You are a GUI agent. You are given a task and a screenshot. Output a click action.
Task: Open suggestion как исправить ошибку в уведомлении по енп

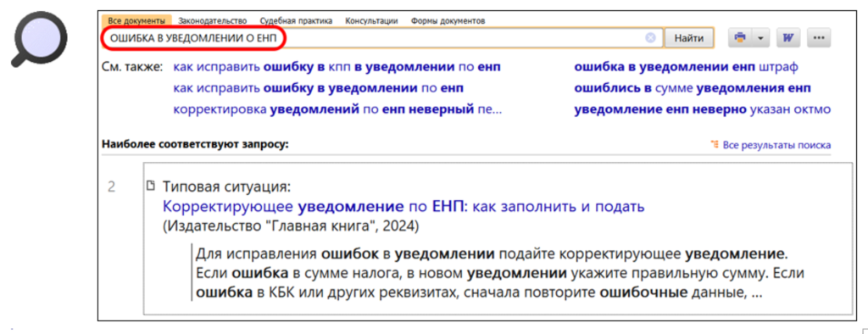coord(319,88)
